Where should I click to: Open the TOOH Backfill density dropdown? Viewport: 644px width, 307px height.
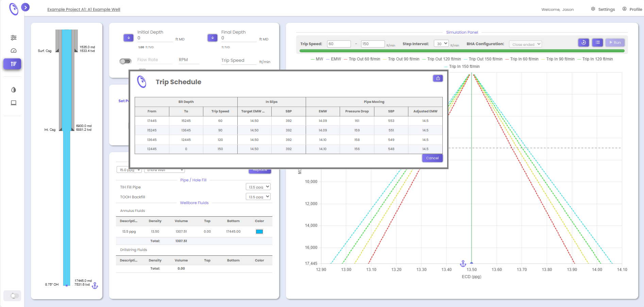(x=258, y=197)
